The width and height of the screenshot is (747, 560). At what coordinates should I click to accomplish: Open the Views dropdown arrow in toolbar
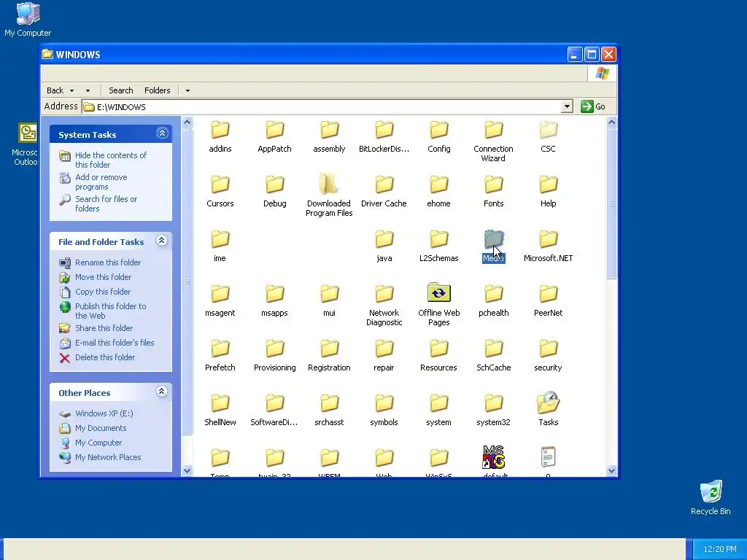tap(187, 90)
